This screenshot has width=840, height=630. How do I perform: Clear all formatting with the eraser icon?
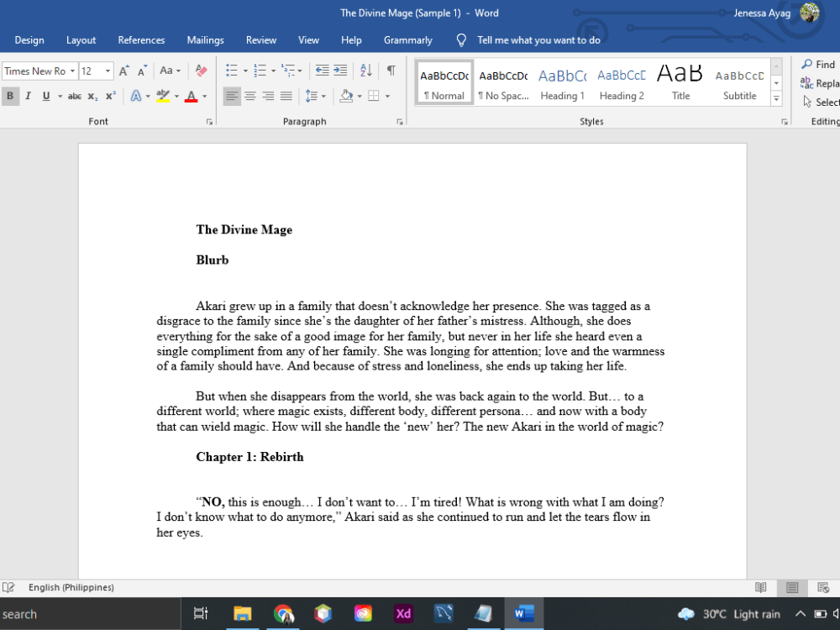[x=201, y=71]
